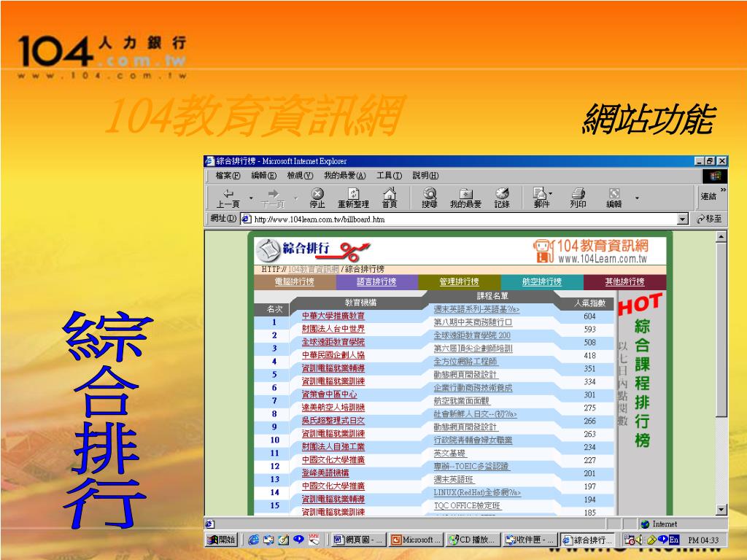Stop page loading with the 停止 button
Image resolution: width=747 pixels, height=560 pixels.
pyautogui.click(x=317, y=198)
